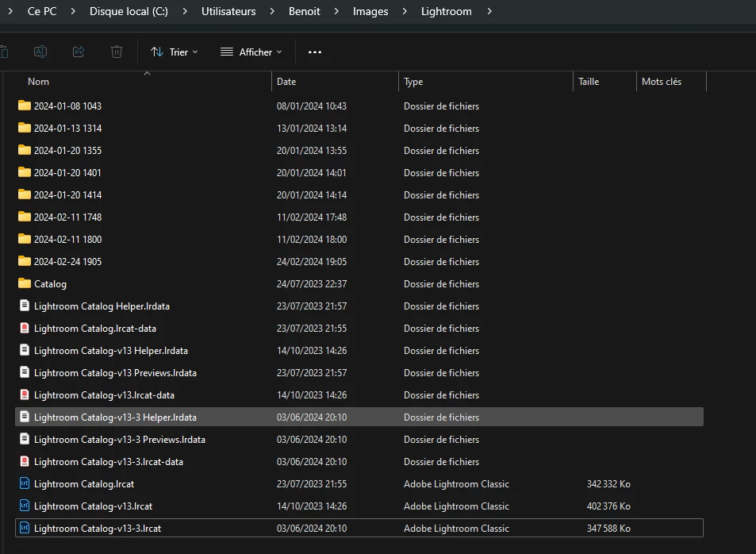This screenshot has height=554, width=756.
Task: Click size value 342 332 Ko
Action: (x=608, y=484)
